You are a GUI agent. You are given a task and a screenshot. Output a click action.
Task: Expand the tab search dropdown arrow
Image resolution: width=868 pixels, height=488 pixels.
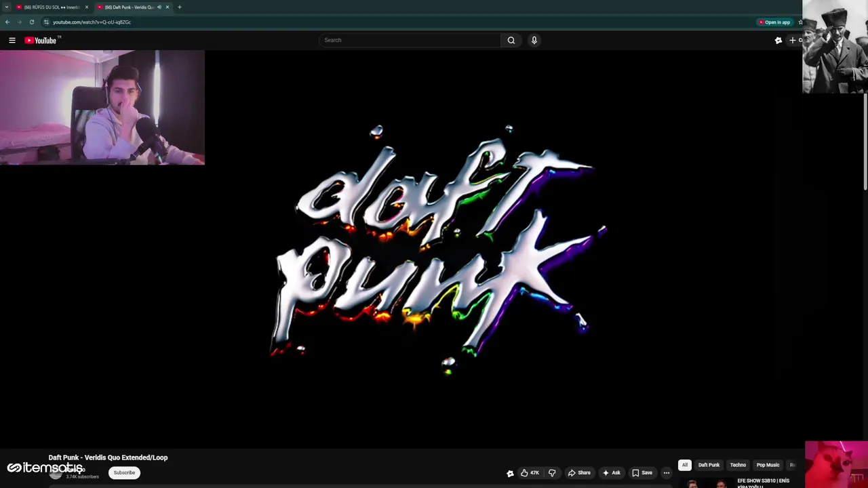(x=6, y=7)
